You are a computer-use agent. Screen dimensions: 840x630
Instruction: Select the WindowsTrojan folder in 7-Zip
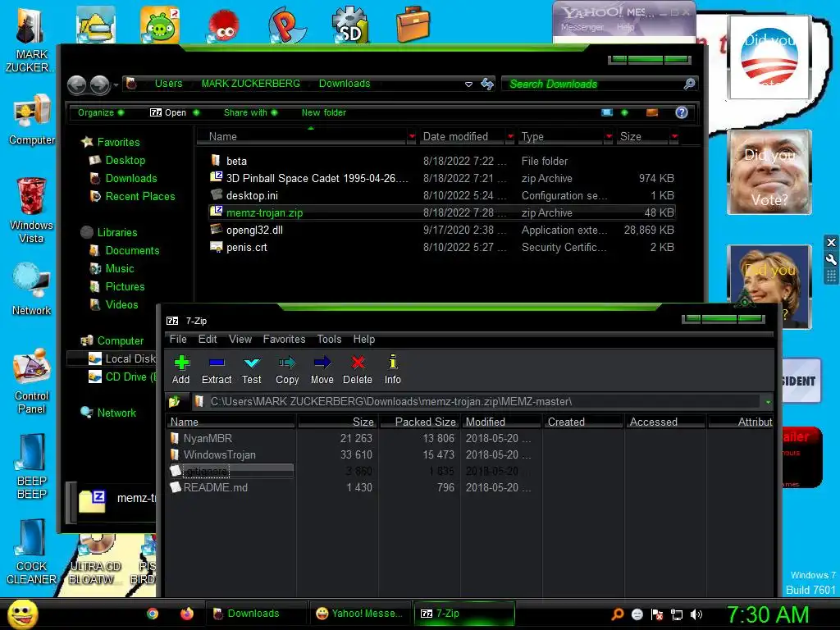219,454
